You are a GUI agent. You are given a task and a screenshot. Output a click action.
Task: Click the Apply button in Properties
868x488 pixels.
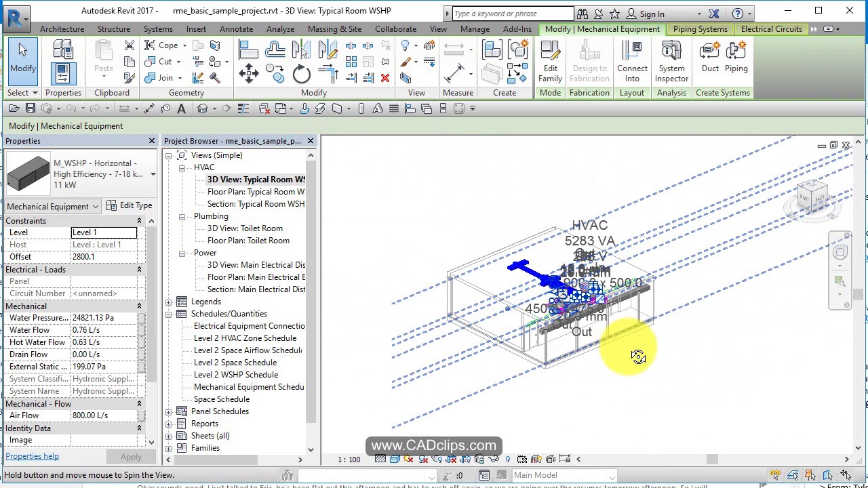pos(130,456)
